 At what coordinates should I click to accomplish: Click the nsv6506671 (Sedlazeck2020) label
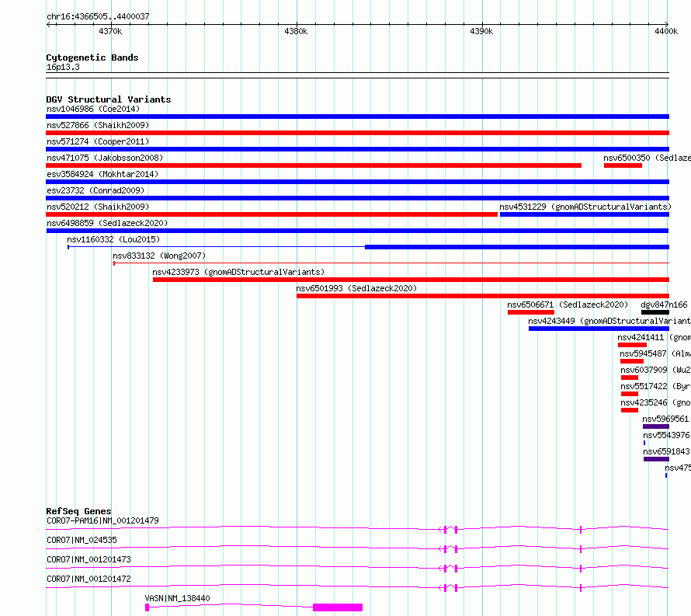tap(568, 305)
